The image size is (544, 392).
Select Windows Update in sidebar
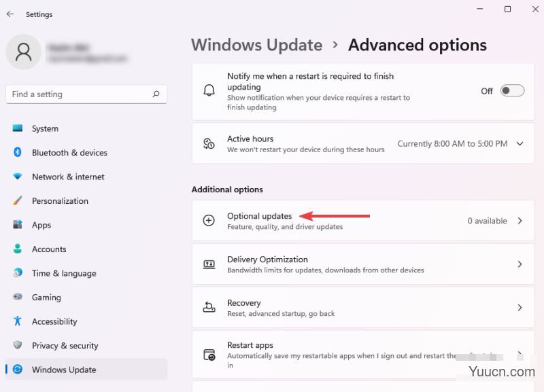pyautogui.click(x=86, y=369)
